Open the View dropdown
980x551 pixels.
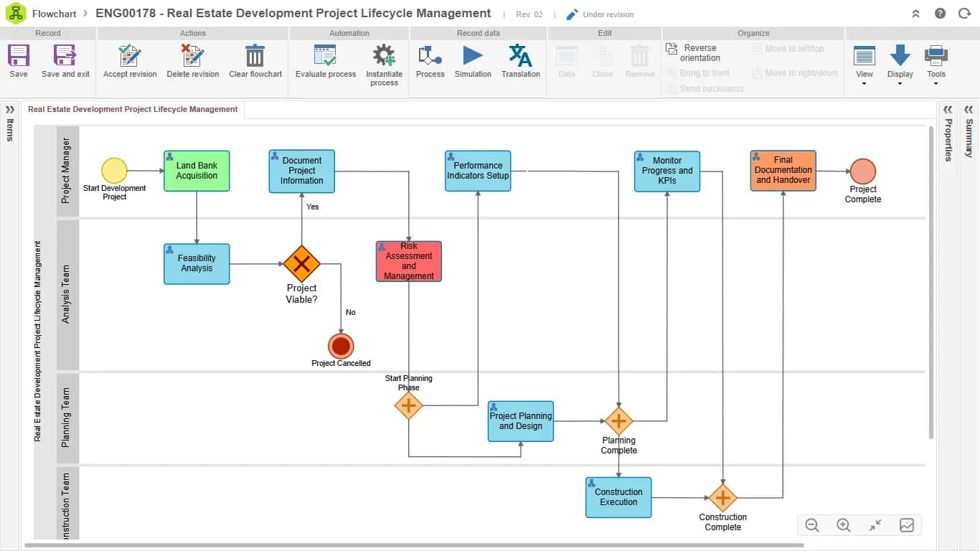[864, 65]
